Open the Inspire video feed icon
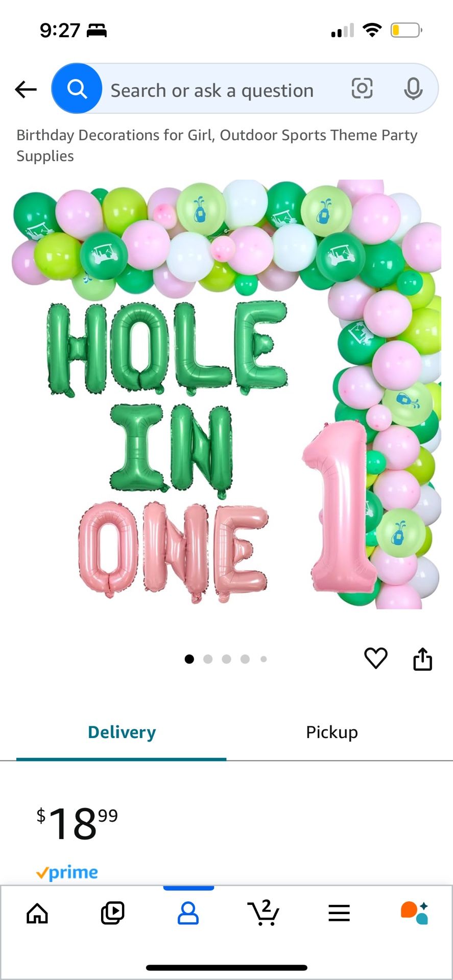 coord(112,913)
